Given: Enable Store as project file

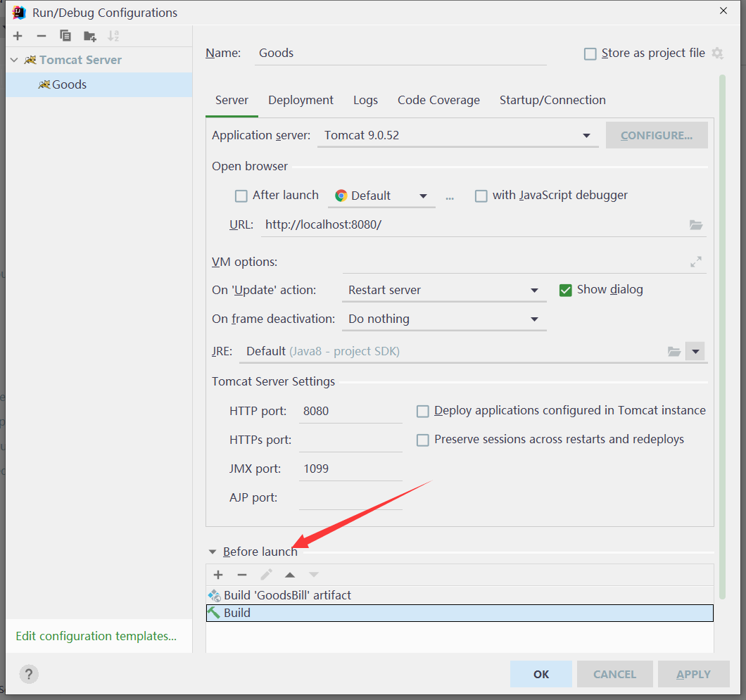Looking at the screenshot, I should click(x=590, y=53).
